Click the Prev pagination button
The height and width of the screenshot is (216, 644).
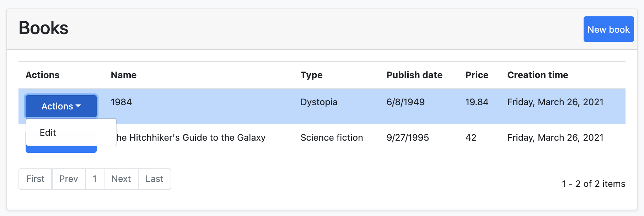point(69,179)
